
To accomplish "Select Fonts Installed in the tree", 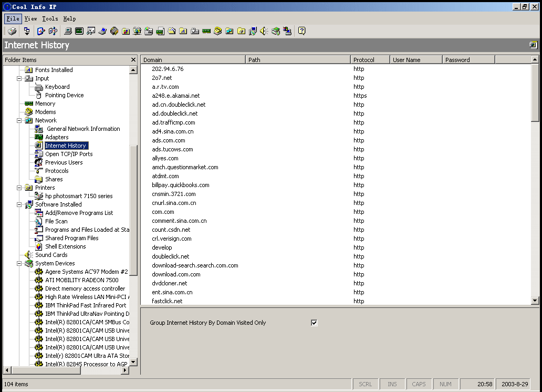I will [54, 70].
